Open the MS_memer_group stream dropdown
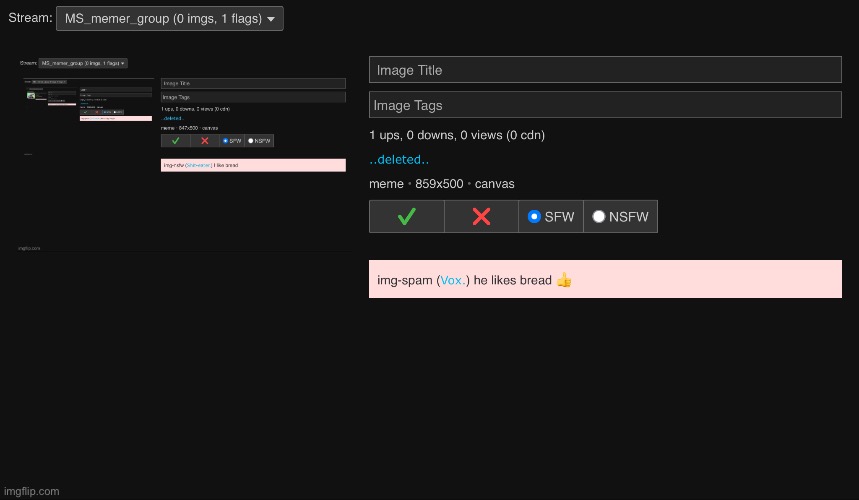This screenshot has height=500, width=859. coord(169,18)
